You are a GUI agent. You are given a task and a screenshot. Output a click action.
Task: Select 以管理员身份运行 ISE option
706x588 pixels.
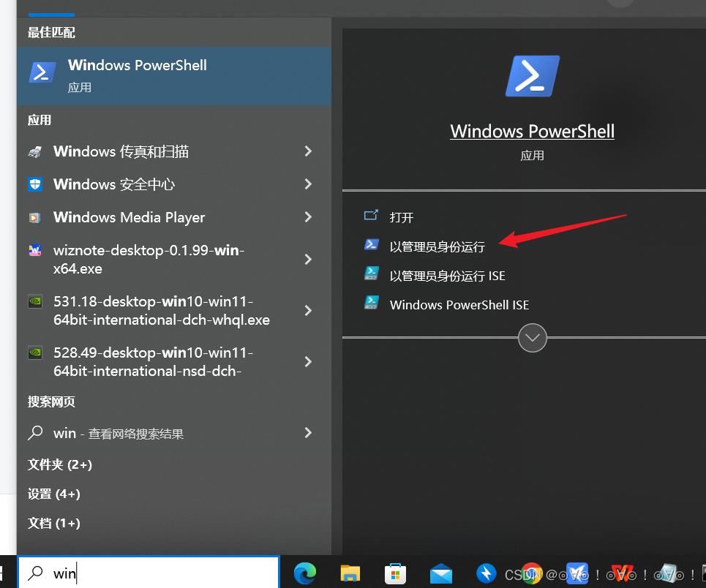[447, 276]
